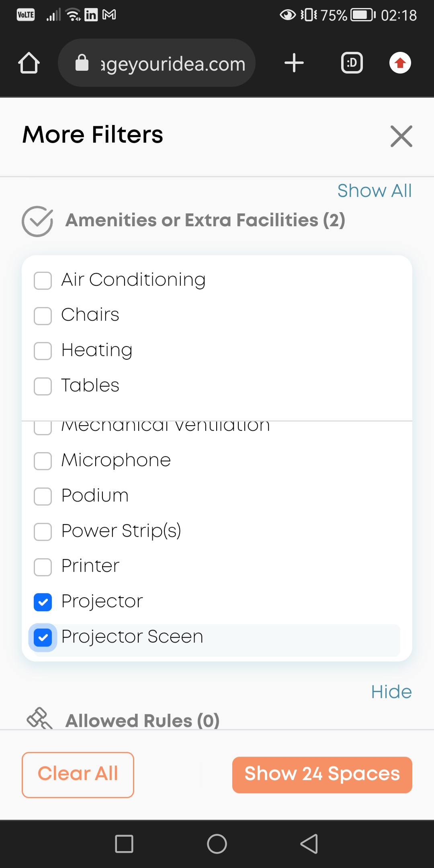
Task: Tap the Allowed Rules gavel icon
Action: tap(39, 718)
